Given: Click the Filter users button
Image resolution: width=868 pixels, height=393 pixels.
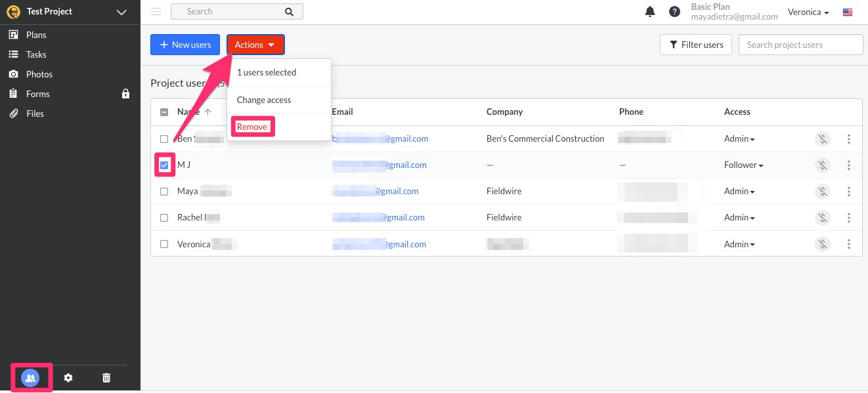Looking at the screenshot, I should point(696,45).
